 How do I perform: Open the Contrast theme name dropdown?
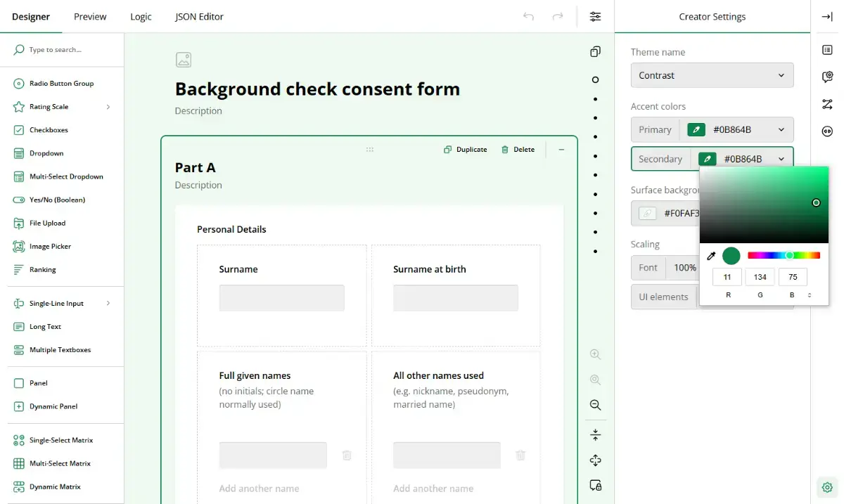click(x=712, y=75)
